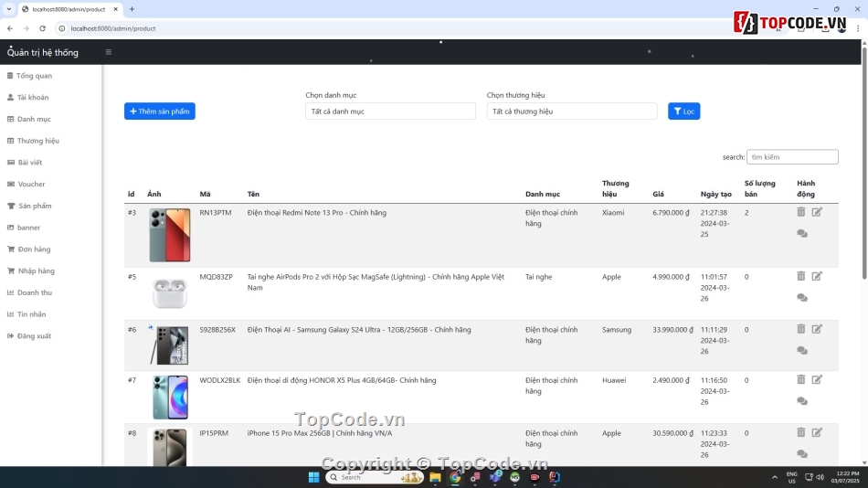Go back in browser history
The height and width of the screenshot is (488, 868).
(10, 28)
